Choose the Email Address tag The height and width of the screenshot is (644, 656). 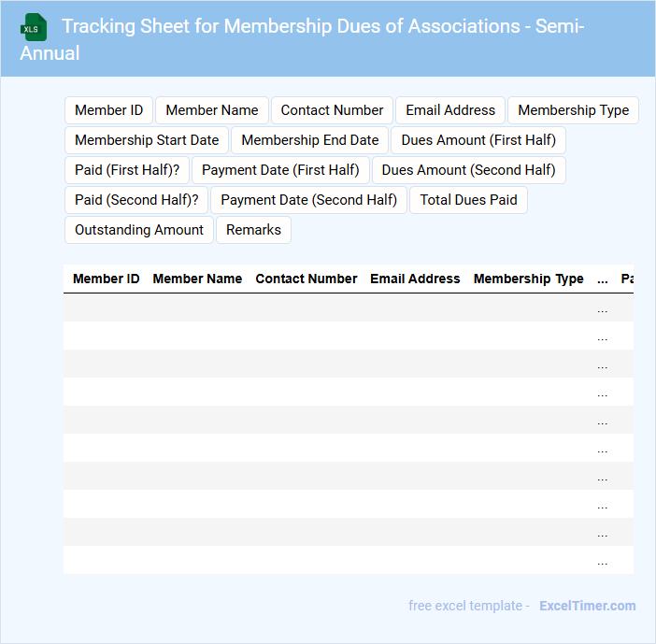tap(450, 110)
